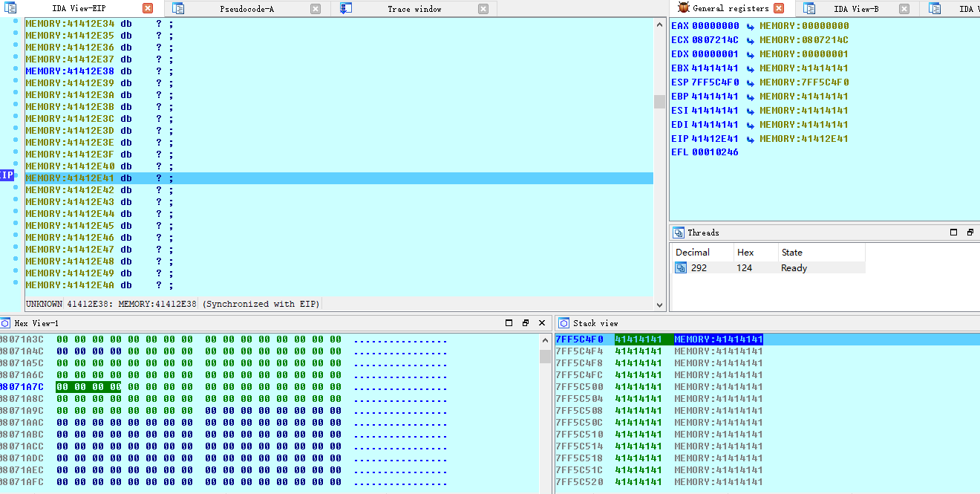Select stack address 7FF5C4F0
Viewport: 980px width, 494px height.
click(x=580, y=339)
